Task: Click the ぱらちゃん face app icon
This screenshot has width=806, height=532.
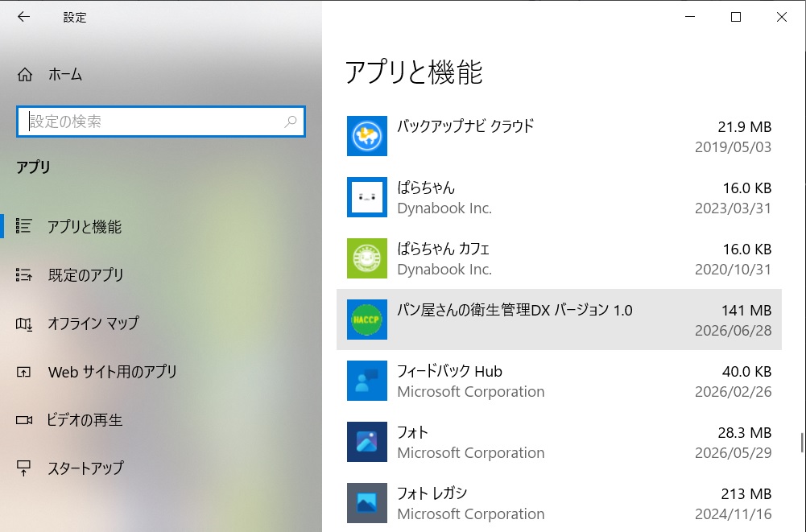Action: [x=367, y=197]
